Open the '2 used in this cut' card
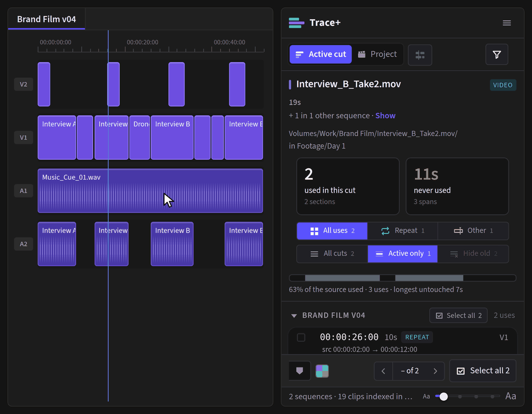This screenshot has width=532, height=414. pos(348,186)
